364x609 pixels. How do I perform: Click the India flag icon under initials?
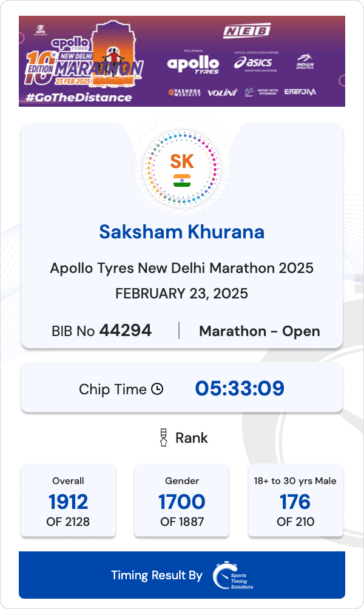[182, 180]
